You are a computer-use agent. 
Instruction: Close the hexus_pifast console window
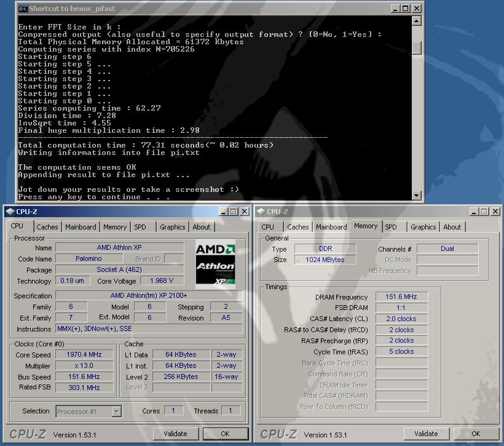[417, 9]
